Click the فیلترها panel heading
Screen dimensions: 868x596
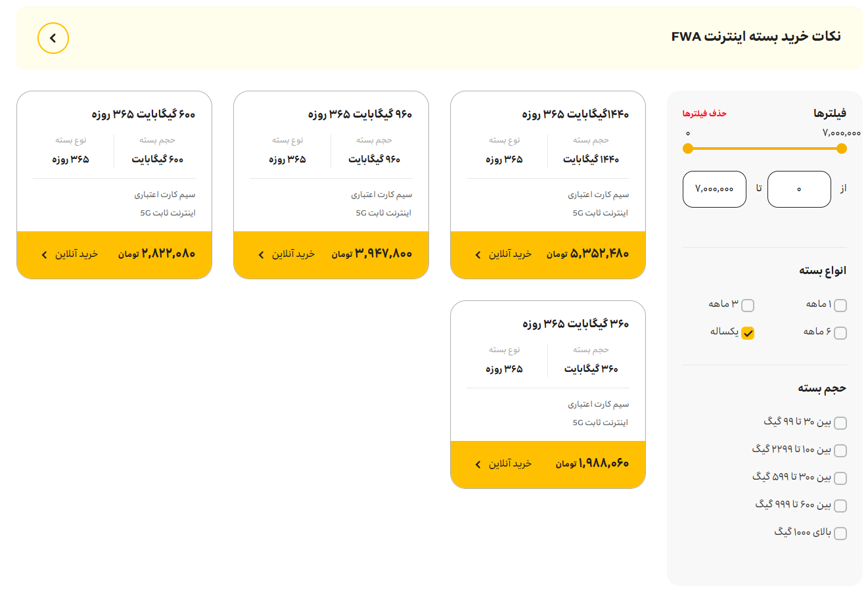(830, 114)
